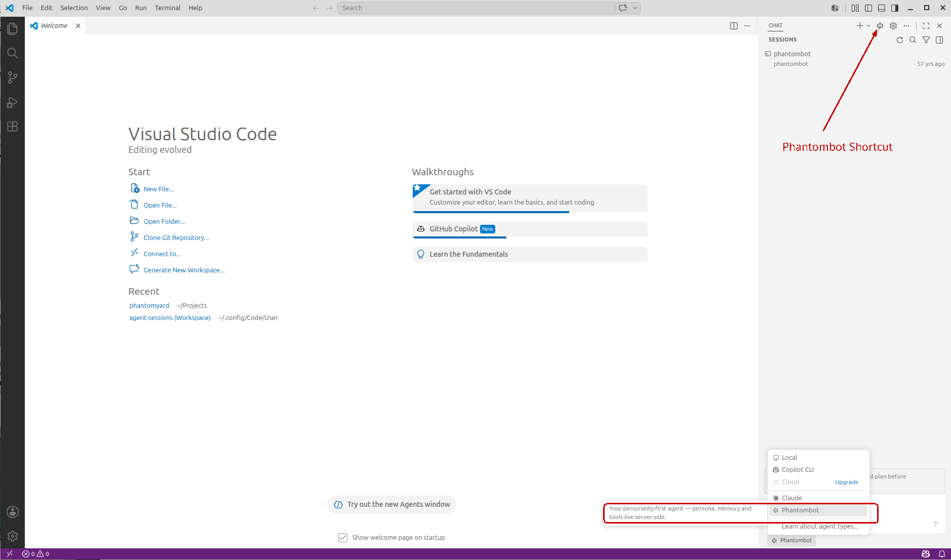Click the Clone Git Repository... link
Screen dimensions: 951x560
click(x=176, y=237)
